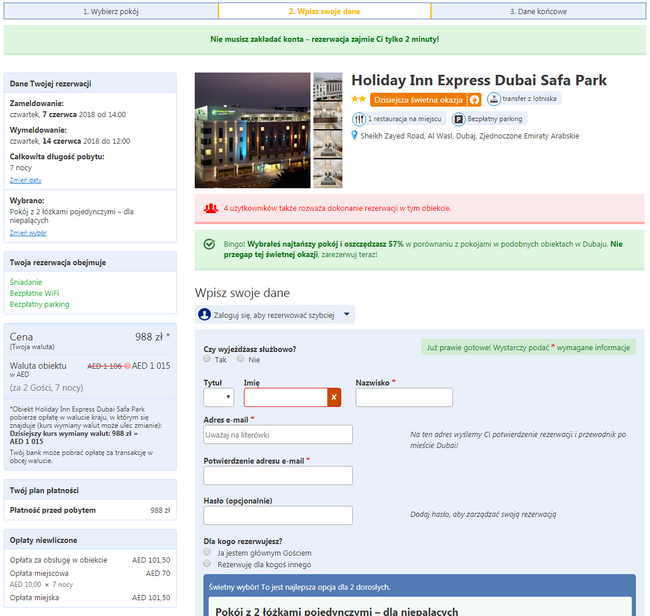This screenshot has height=616, width=650.
Task: Click 'Opłata miejscowa' fee row
Action: click(x=90, y=573)
